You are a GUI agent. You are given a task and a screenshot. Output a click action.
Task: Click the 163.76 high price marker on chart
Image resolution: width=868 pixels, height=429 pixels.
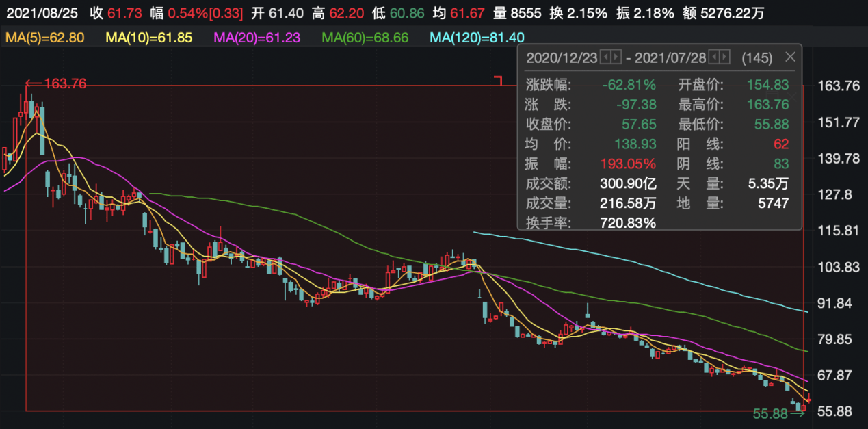56,84
